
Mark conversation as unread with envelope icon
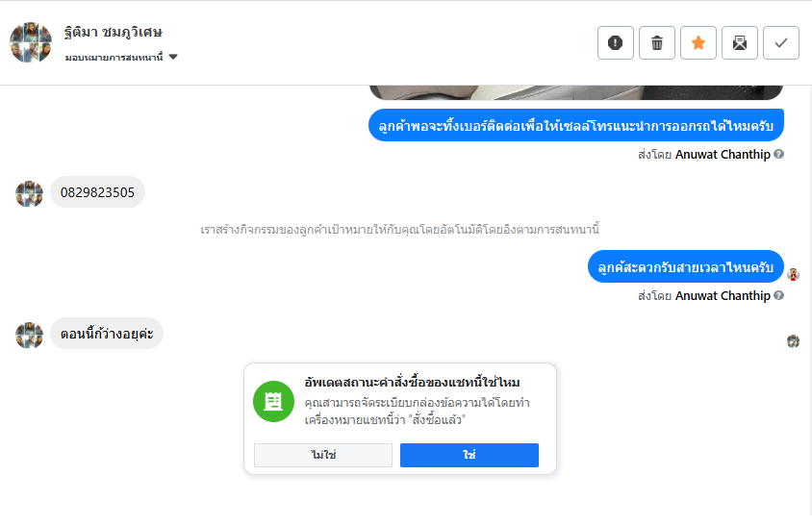click(x=740, y=42)
